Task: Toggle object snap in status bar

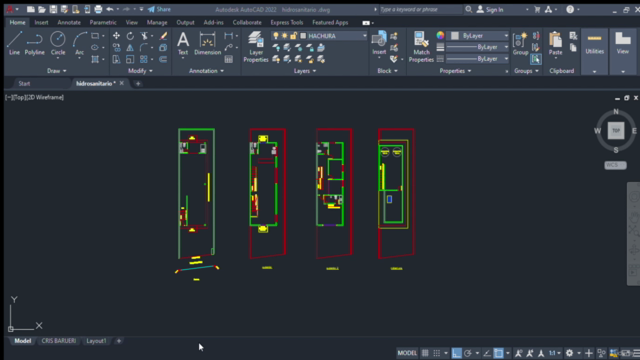Action: (x=498, y=353)
